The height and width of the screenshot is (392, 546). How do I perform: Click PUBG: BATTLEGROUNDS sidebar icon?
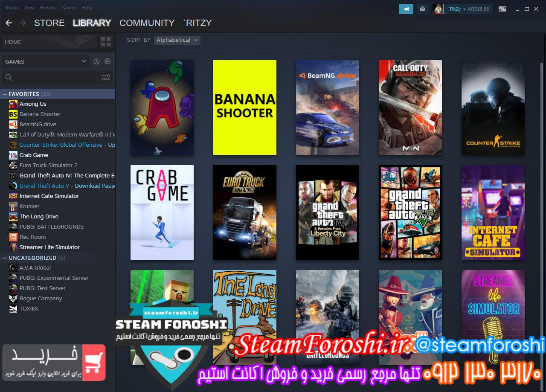(x=13, y=227)
